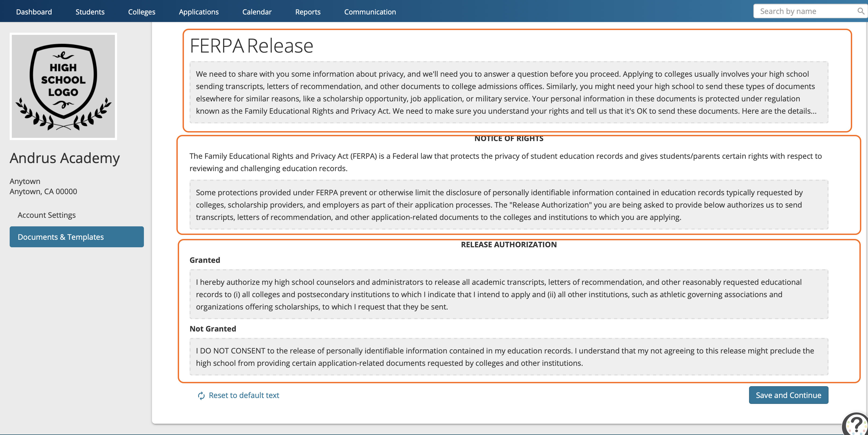Expand the Notice of Rights section
The width and height of the screenshot is (868, 435).
coord(509,138)
